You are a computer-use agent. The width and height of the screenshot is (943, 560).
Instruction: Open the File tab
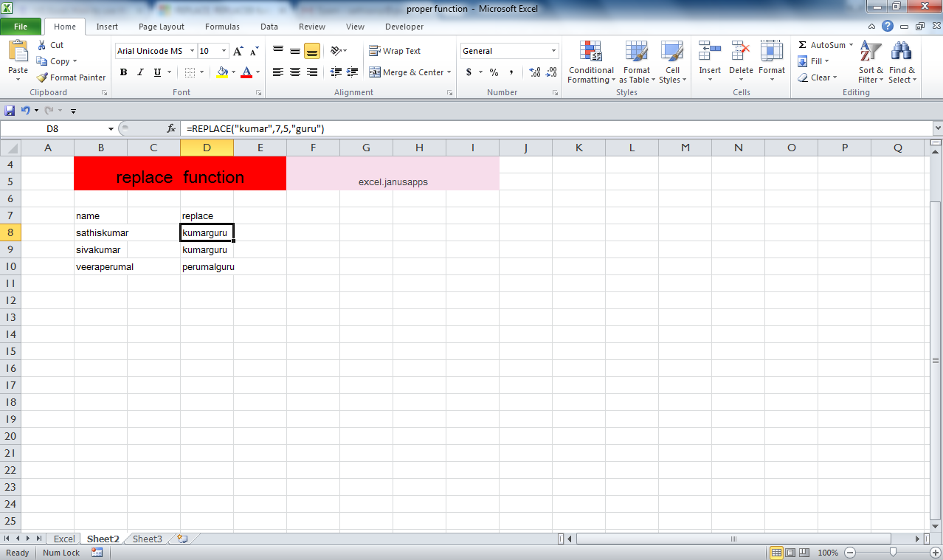click(x=21, y=27)
